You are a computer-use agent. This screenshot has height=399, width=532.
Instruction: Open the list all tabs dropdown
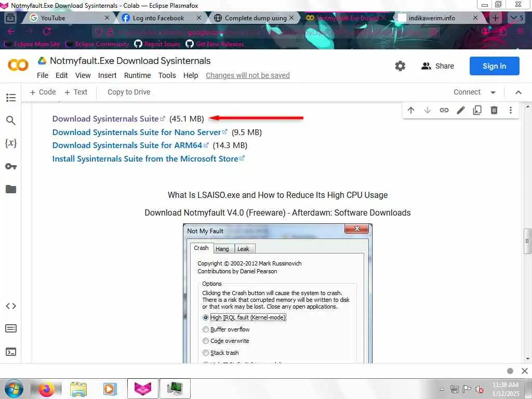click(517, 18)
